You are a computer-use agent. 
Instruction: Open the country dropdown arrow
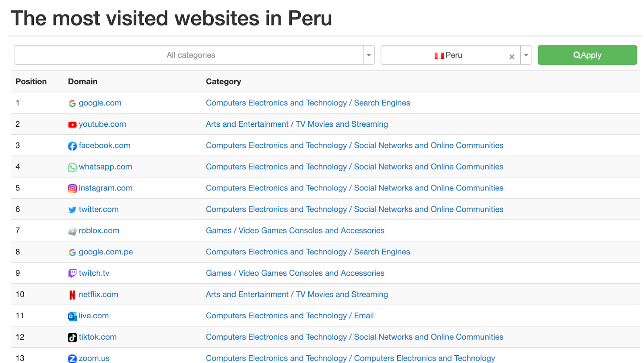[526, 55]
